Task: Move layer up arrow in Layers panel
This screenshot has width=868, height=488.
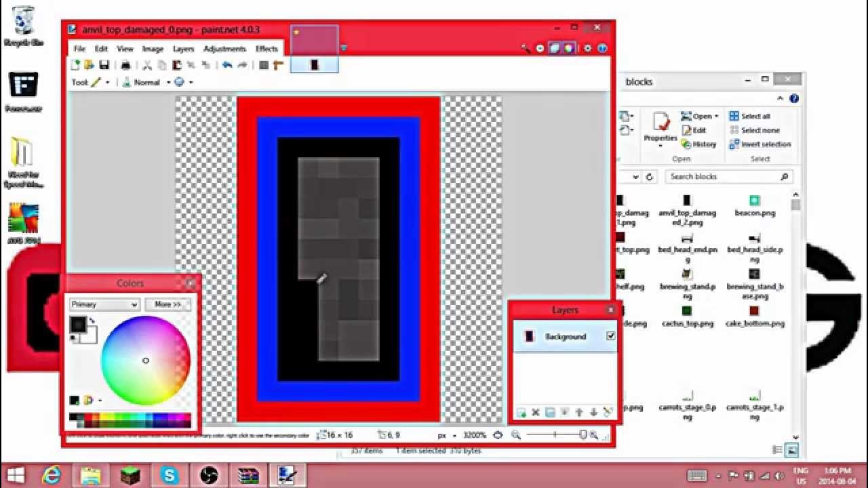Action: coord(579,412)
